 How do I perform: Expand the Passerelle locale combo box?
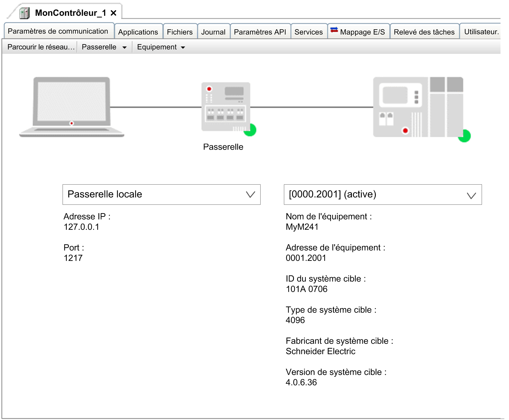pyautogui.click(x=250, y=194)
